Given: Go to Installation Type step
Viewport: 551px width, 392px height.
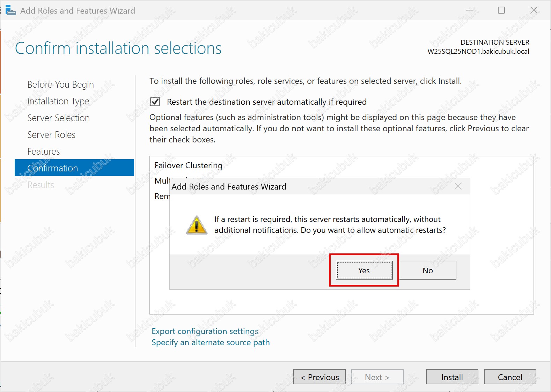Looking at the screenshot, I should pos(58,101).
